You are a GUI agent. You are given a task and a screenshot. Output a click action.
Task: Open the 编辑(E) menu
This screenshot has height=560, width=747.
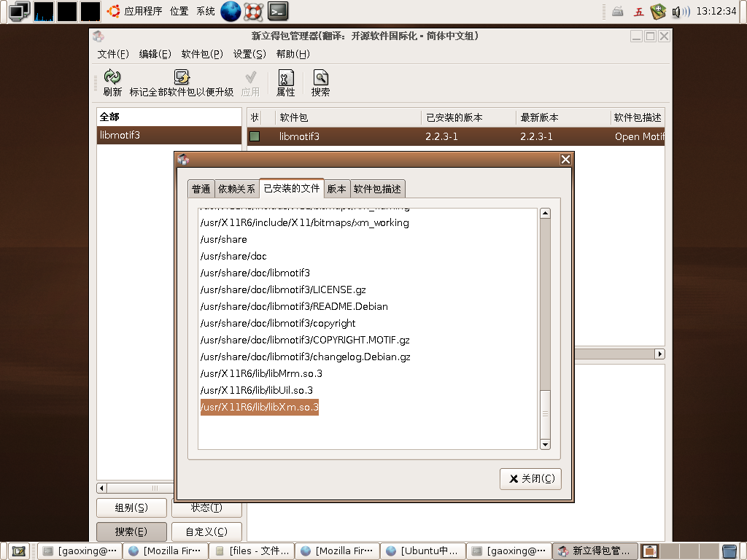click(x=155, y=54)
